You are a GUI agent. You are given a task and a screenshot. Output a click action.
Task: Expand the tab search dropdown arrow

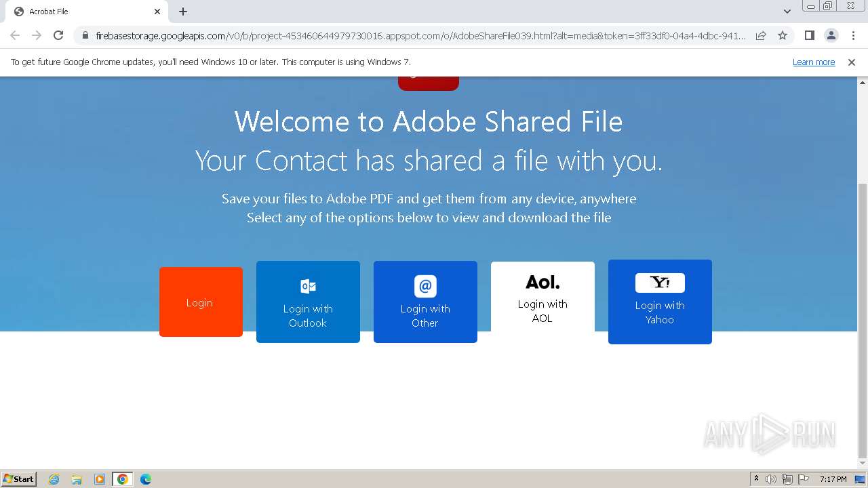[x=787, y=12]
